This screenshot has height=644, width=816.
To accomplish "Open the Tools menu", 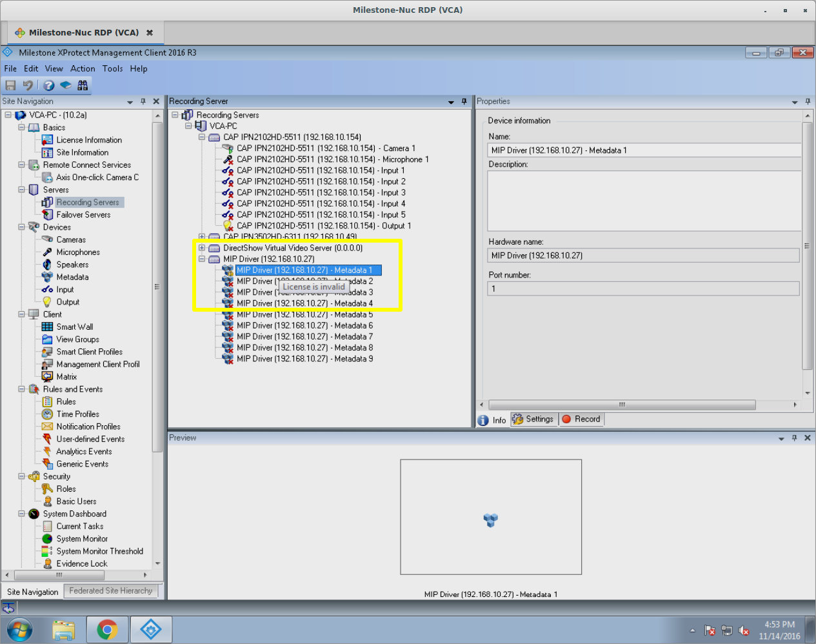I will [x=112, y=68].
